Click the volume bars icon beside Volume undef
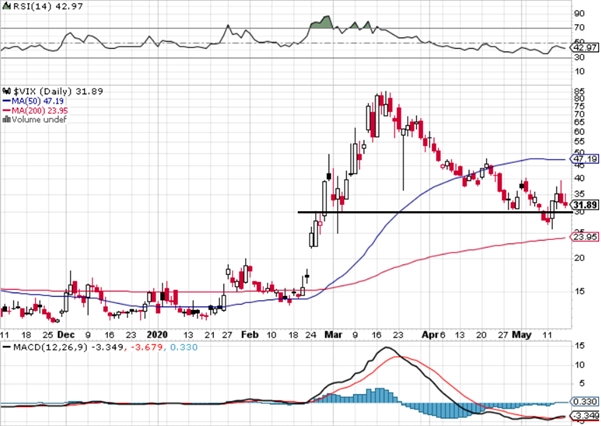Screen dimensions: 601x426 pos(7,120)
